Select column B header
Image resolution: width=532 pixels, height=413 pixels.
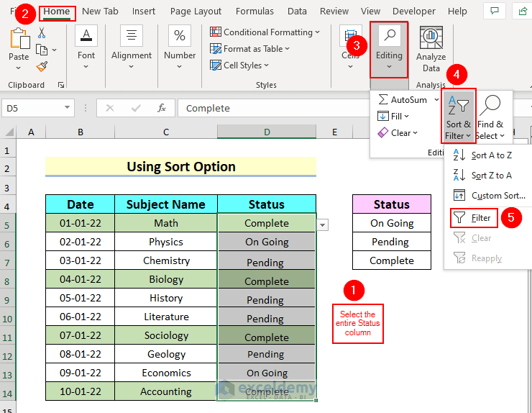click(81, 132)
